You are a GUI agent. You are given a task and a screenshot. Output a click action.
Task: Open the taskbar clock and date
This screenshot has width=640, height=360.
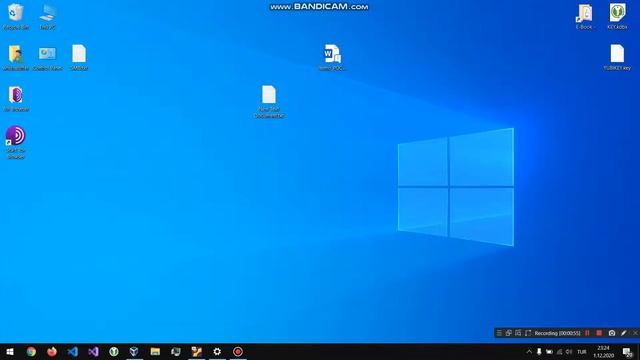(x=604, y=351)
